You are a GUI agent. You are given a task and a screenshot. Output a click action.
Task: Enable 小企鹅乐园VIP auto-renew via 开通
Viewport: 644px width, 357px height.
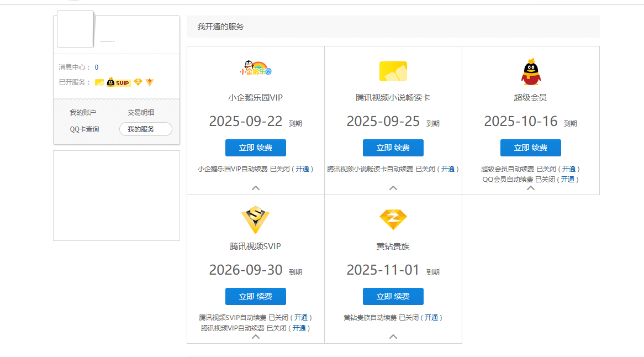coord(302,169)
